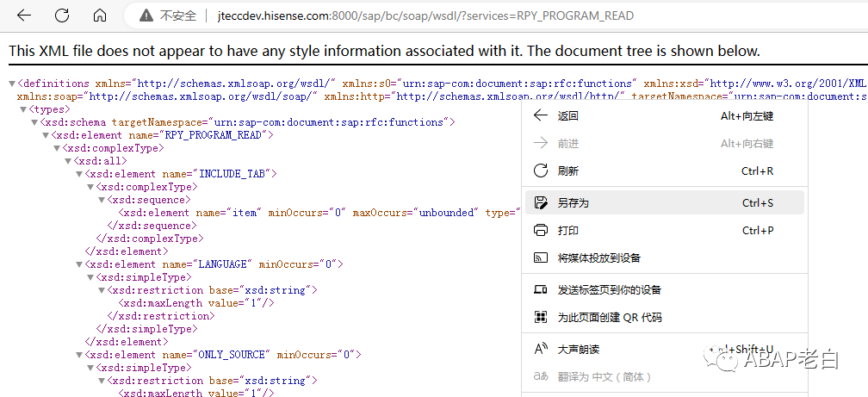Screen dimensions: 868x397
Task: Collapse the xsd:schema targetNamespace node
Action: [34, 122]
